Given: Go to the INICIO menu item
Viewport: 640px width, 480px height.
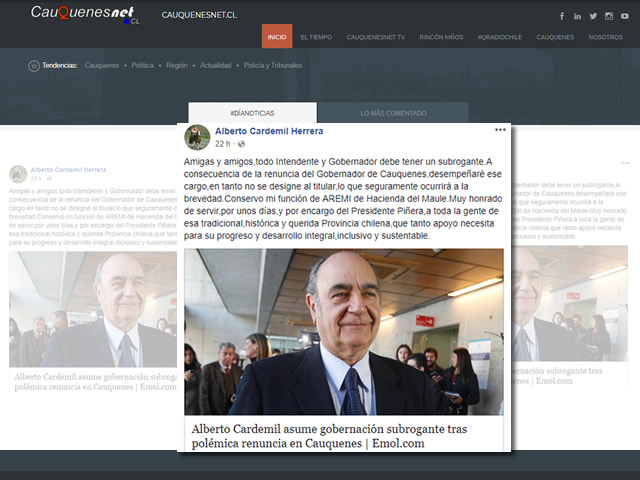Looking at the screenshot, I should (277, 36).
